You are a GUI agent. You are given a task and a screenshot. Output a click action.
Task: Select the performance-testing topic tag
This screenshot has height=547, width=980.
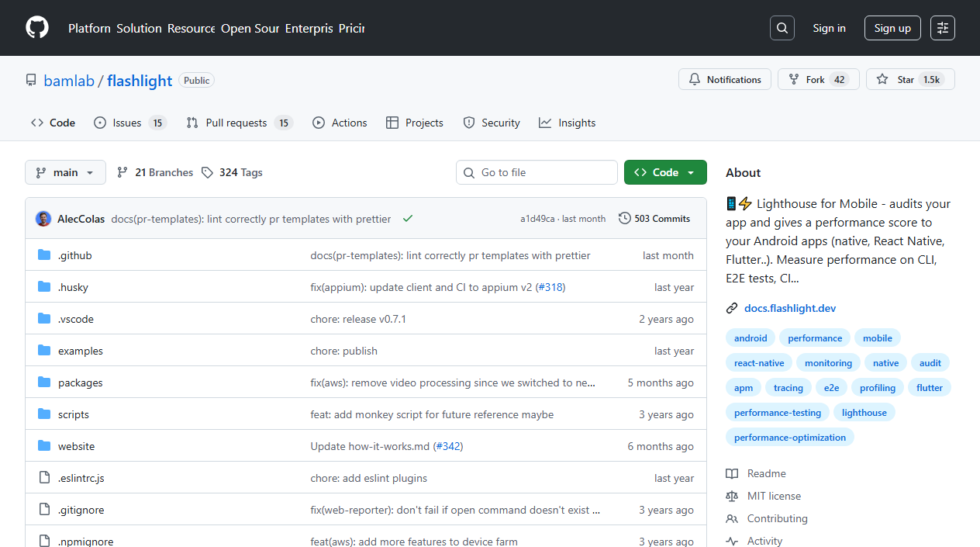[x=778, y=413]
